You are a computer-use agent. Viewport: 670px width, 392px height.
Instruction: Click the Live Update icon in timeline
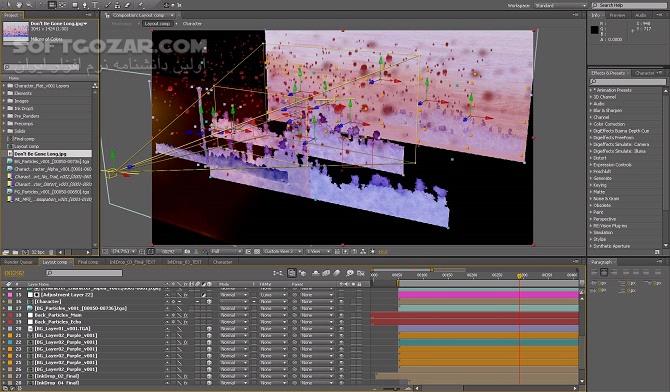(292, 273)
